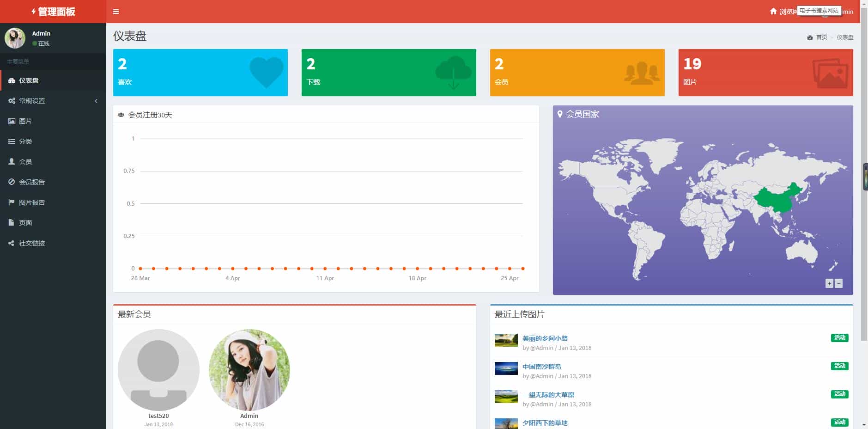Click the 会员 user icon in sidebar
This screenshot has height=429, width=868.
click(12, 162)
